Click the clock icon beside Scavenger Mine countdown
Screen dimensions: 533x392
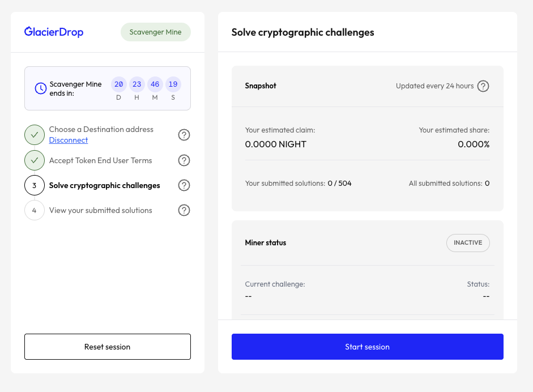[x=41, y=88]
